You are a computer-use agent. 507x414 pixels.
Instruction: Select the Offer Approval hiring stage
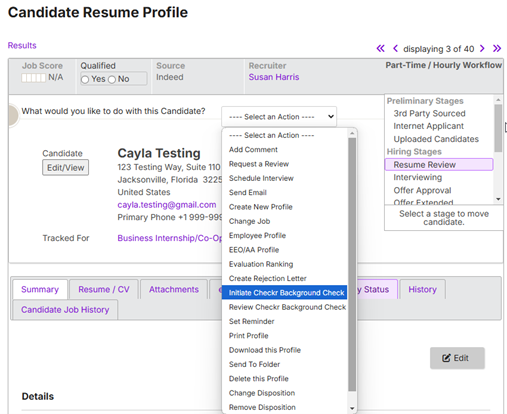[422, 190]
